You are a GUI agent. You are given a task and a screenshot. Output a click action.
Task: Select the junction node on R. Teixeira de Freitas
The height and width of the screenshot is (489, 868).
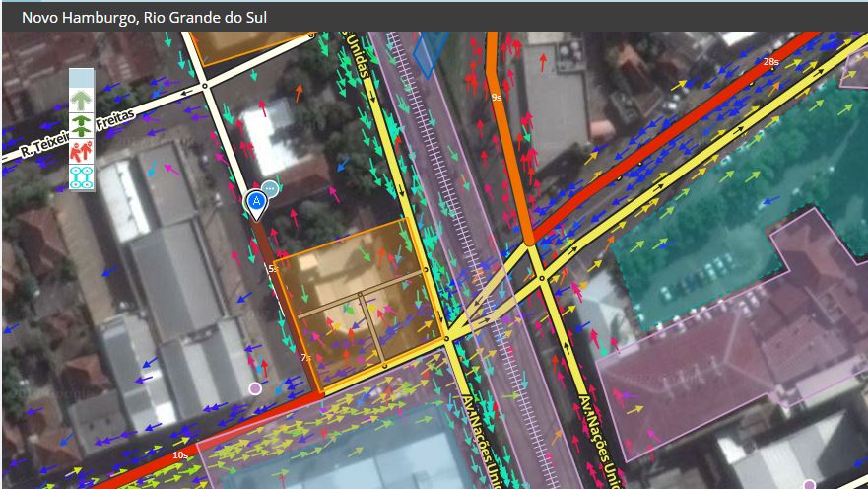click(x=205, y=87)
